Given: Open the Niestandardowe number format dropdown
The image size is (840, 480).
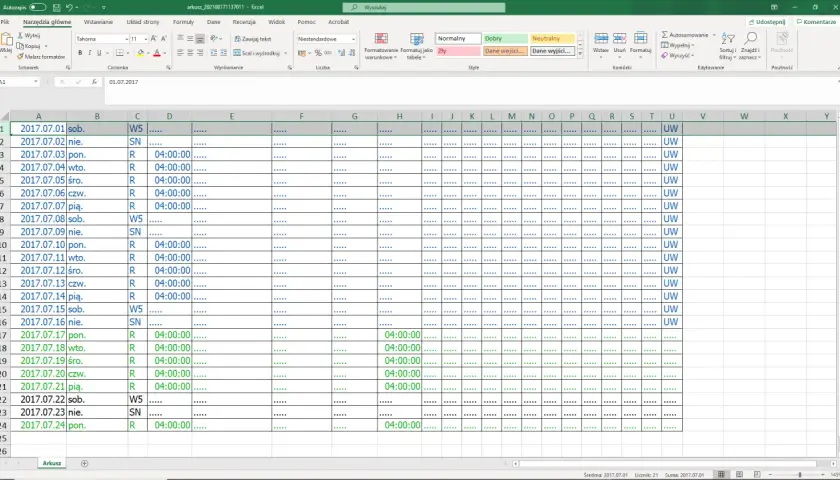Looking at the screenshot, I should pos(353,39).
